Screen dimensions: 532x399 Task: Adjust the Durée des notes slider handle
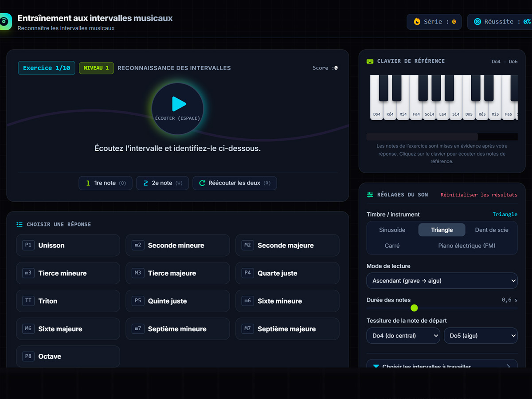(x=414, y=308)
